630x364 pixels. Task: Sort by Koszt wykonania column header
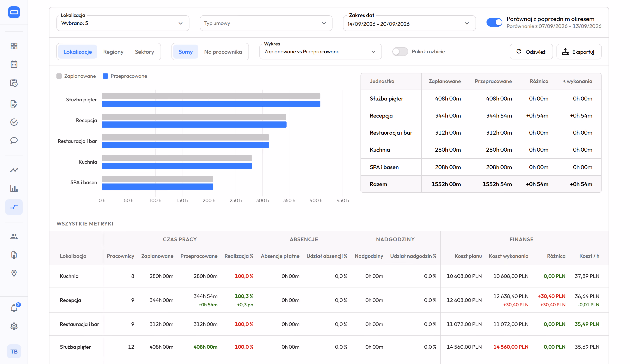coord(509,256)
